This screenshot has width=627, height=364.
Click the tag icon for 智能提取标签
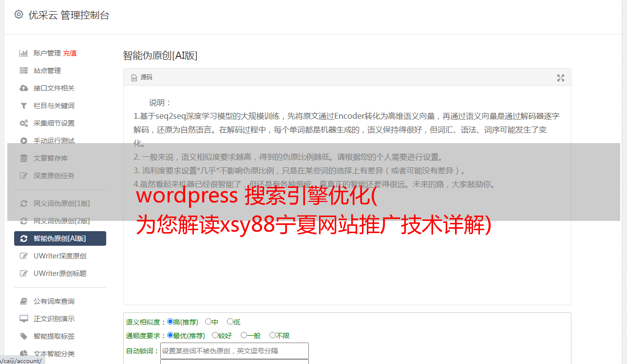pos(23,336)
